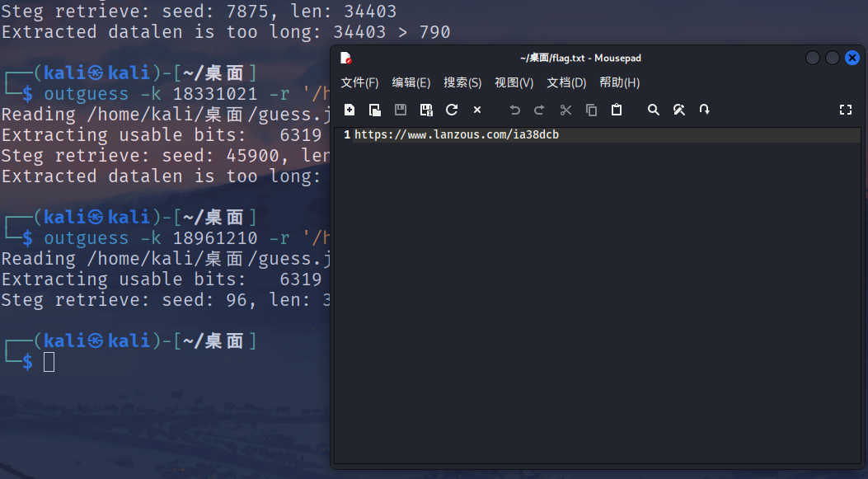868x479 pixels.
Task: Expand the 搜索(S) menu
Action: tap(462, 82)
